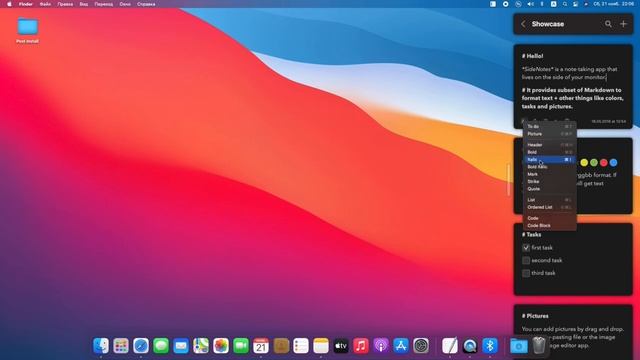Uncheck the 'first task' checkbox
This screenshot has width=640, height=360.
tap(526, 248)
